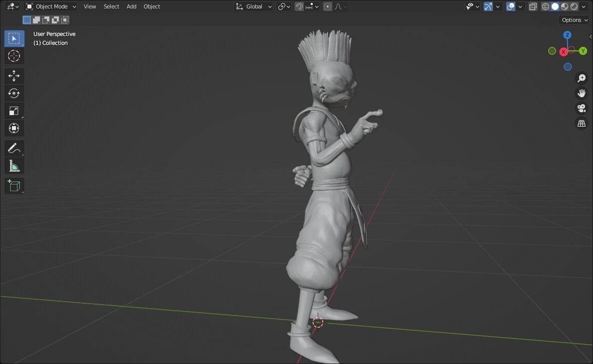Open snapping settings dropdown

coord(312,6)
